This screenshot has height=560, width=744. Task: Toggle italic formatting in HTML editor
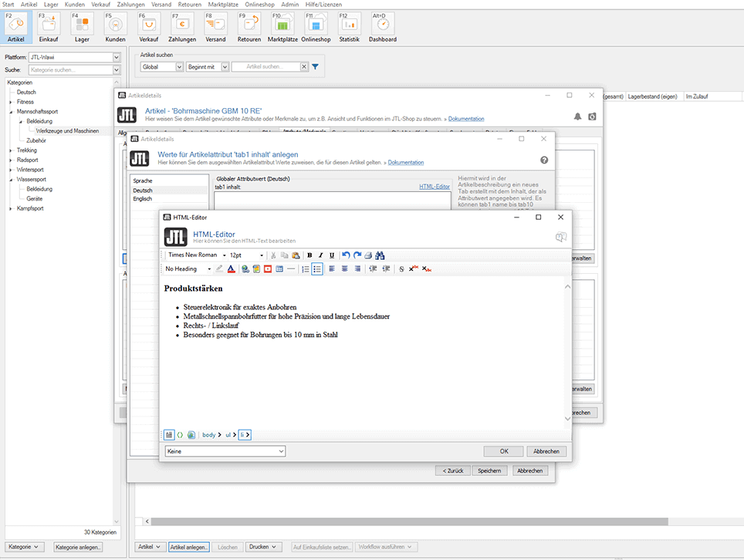click(320, 255)
